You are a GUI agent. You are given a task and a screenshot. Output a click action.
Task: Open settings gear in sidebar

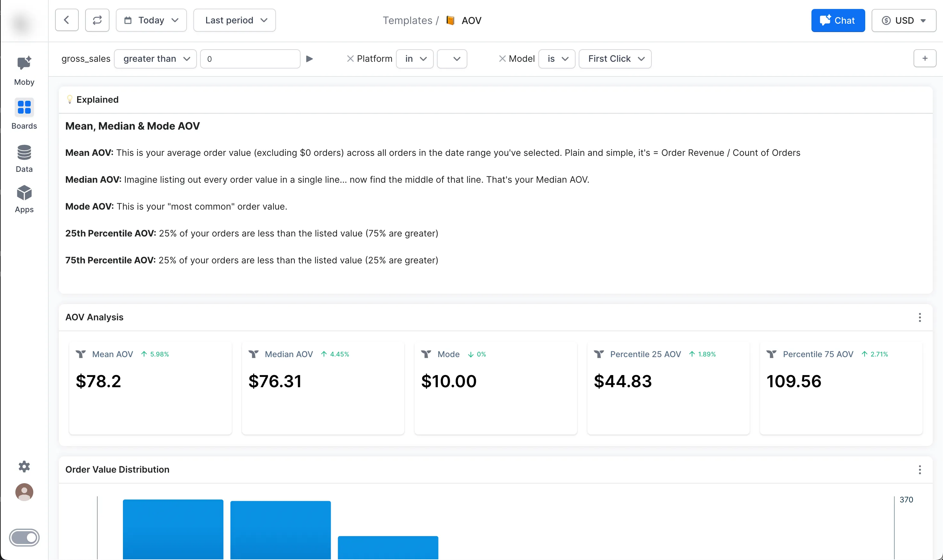(24, 467)
